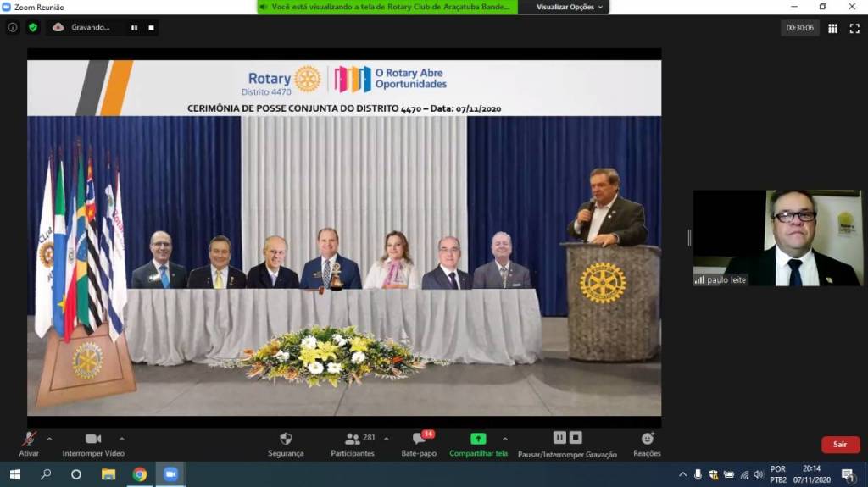Enter full screen mode
The width and height of the screenshot is (868, 487).
(854, 28)
